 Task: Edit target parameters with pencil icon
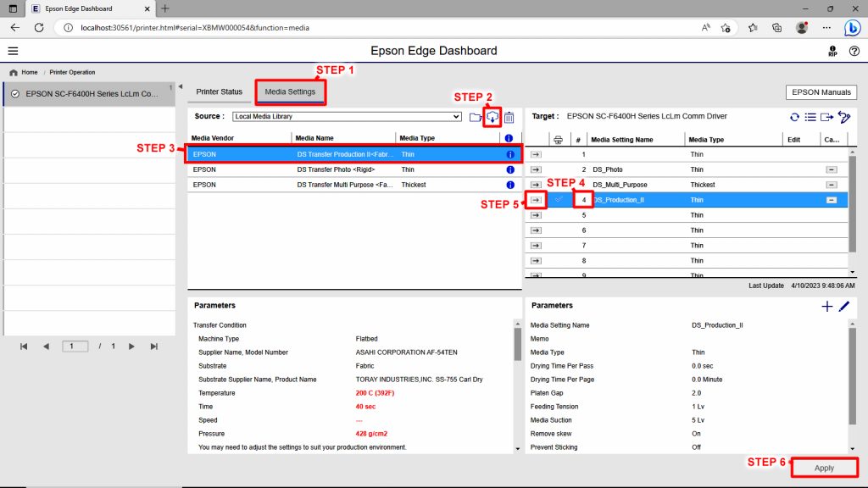(x=843, y=306)
